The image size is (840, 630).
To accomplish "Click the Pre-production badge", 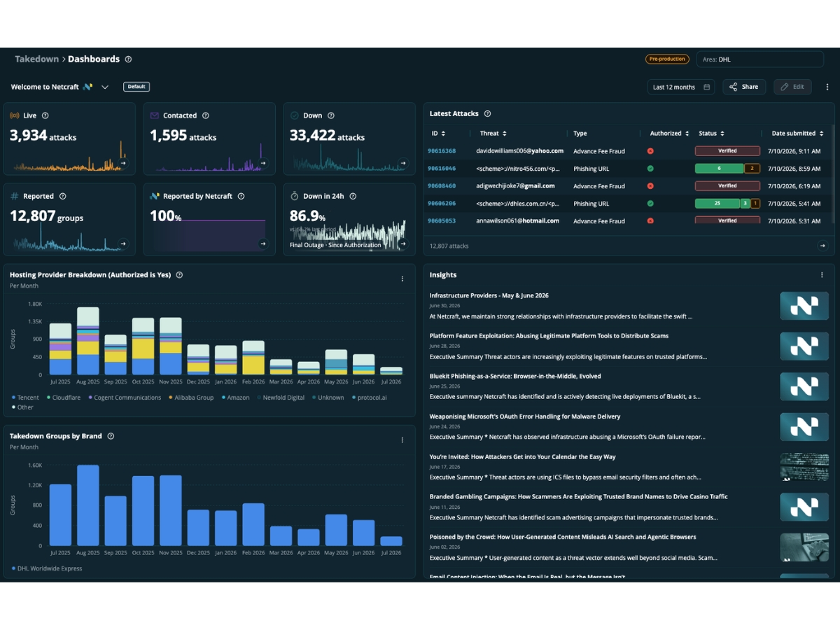I will click(667, 59).
